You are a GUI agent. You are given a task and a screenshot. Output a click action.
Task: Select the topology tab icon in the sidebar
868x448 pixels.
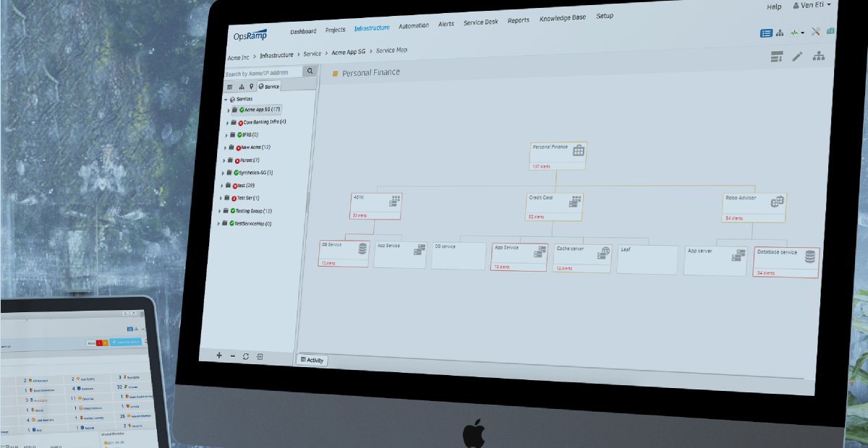[241, 87]
